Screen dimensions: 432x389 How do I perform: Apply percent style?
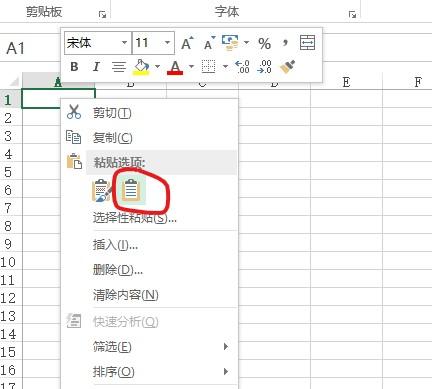tap(265, 44)
